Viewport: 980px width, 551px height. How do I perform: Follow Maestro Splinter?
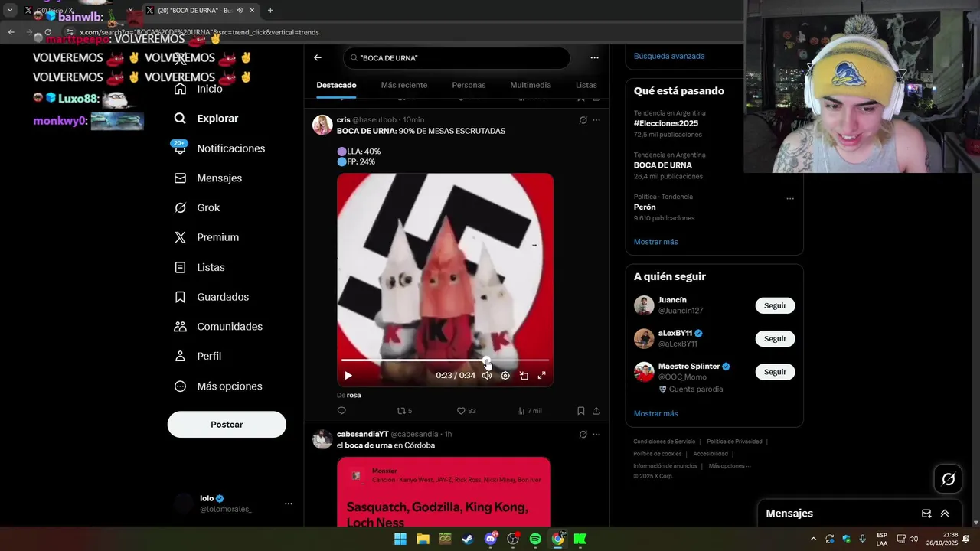tap(775, 371)
